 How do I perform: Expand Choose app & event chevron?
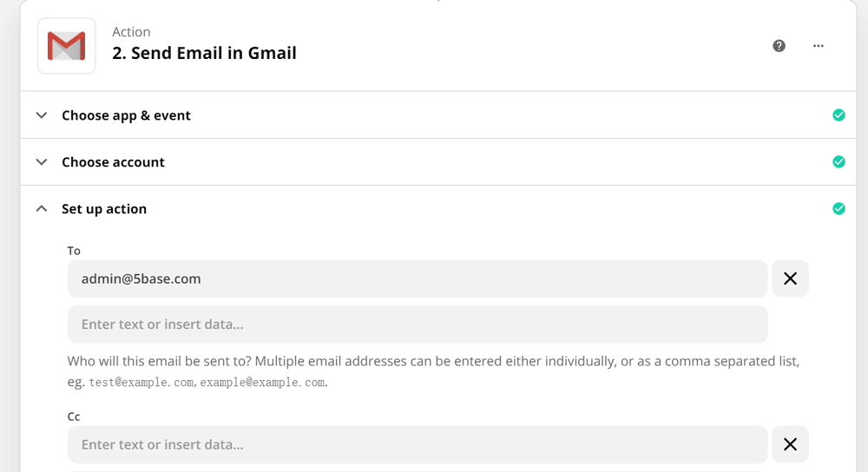(x=42, y=115)
